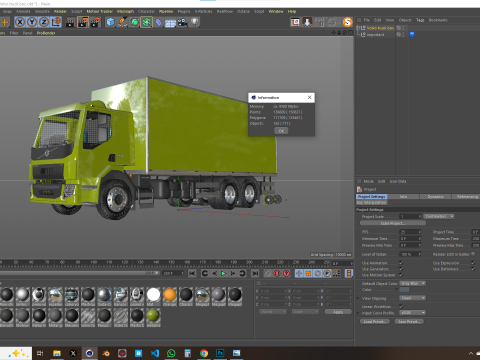Switch to the Key Interpolation tab

click(x=372, y=202)
